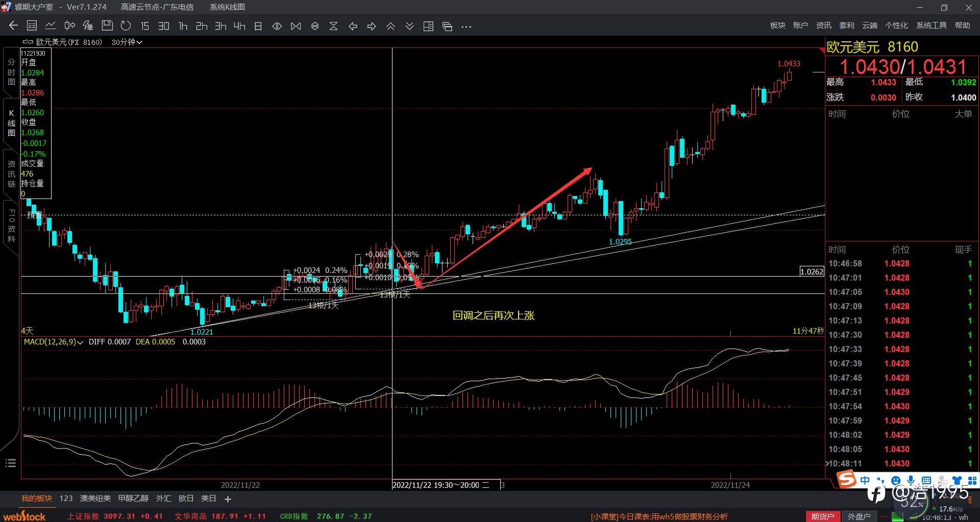Switch to 分时图 side tab

point(11,72)
